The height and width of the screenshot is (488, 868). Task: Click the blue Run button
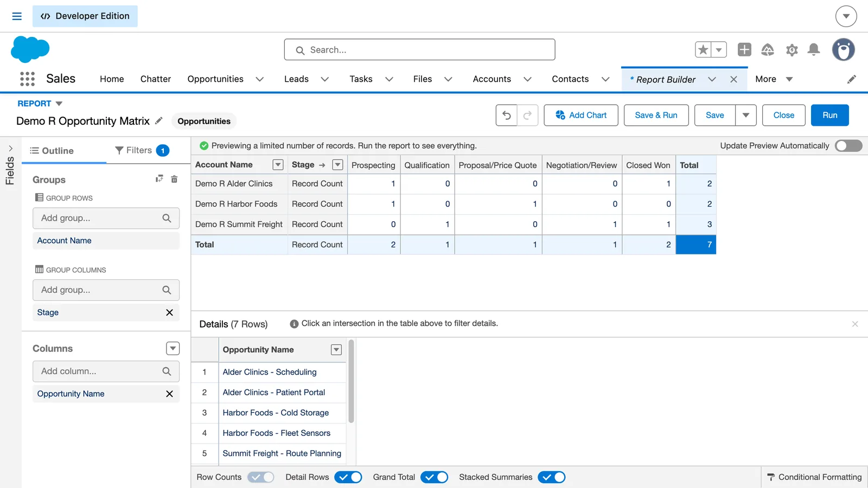click(x=830, y=115)
